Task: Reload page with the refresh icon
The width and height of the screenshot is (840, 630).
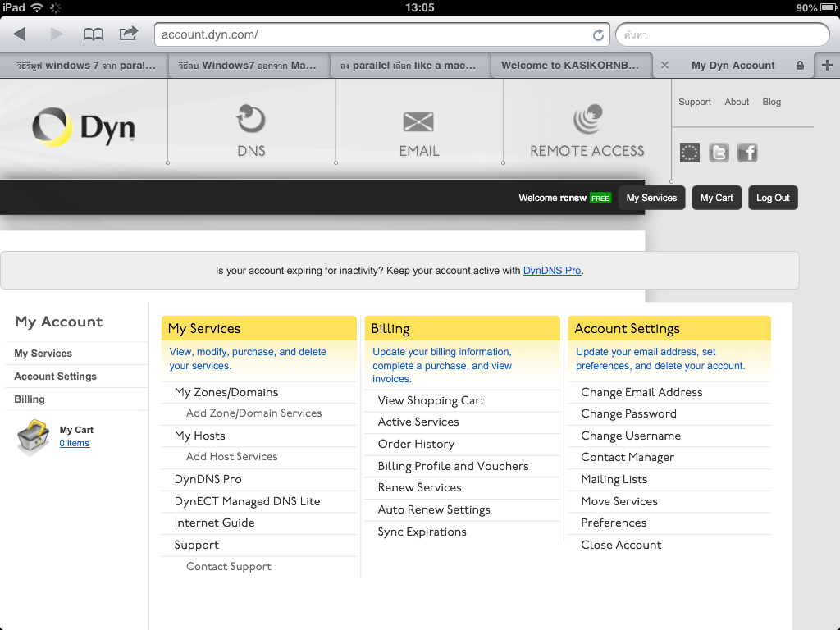Action: tap(598, 34)
